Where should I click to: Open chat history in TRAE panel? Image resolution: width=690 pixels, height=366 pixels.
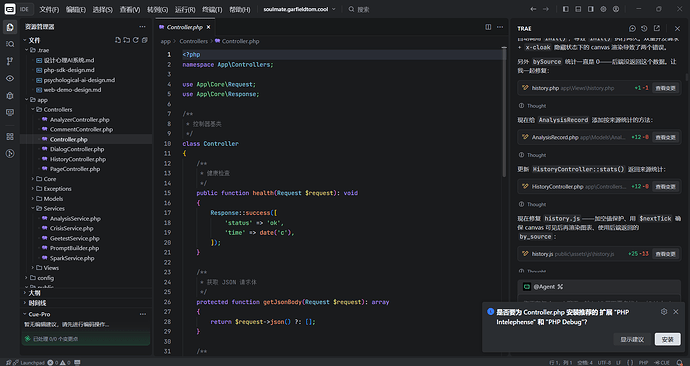644,28
